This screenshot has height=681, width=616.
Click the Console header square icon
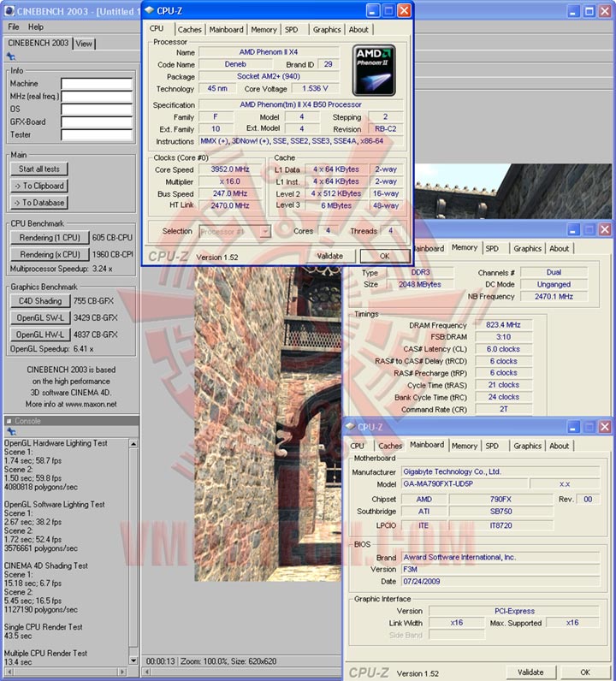tap(9, 421)
